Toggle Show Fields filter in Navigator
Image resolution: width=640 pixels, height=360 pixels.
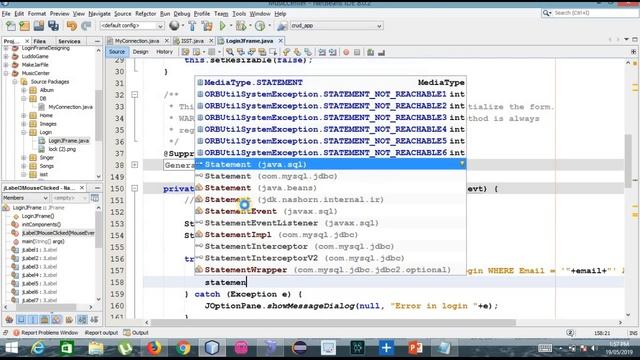click(21, 319)
